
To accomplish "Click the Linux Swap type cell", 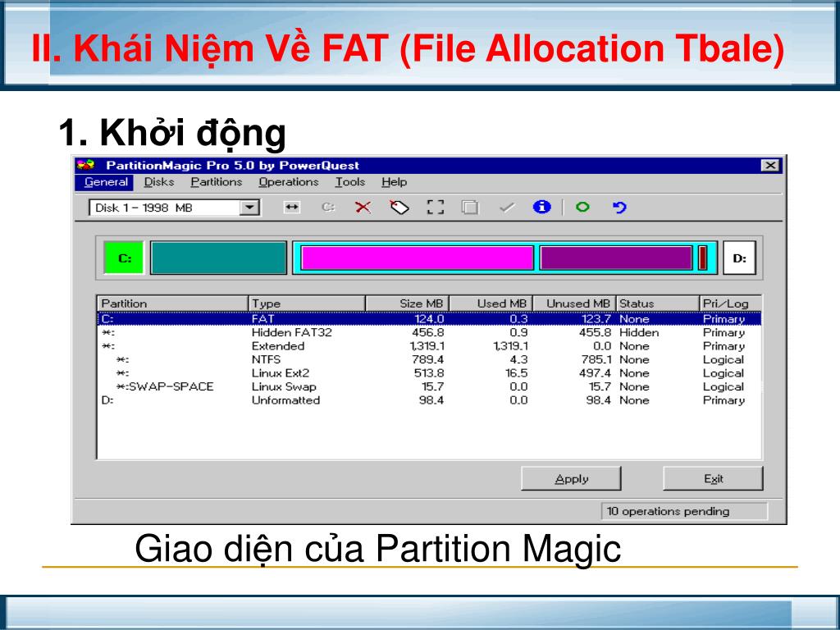I will tap(284, 387).
